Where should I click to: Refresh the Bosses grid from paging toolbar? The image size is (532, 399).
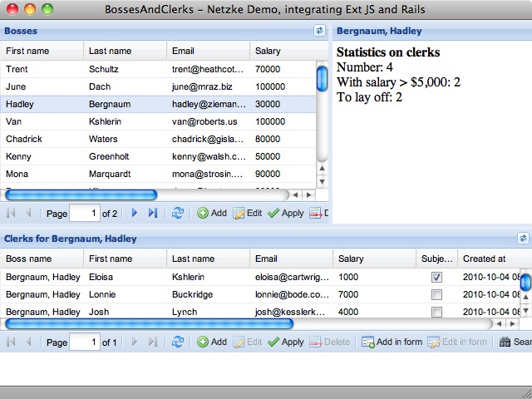178,214
